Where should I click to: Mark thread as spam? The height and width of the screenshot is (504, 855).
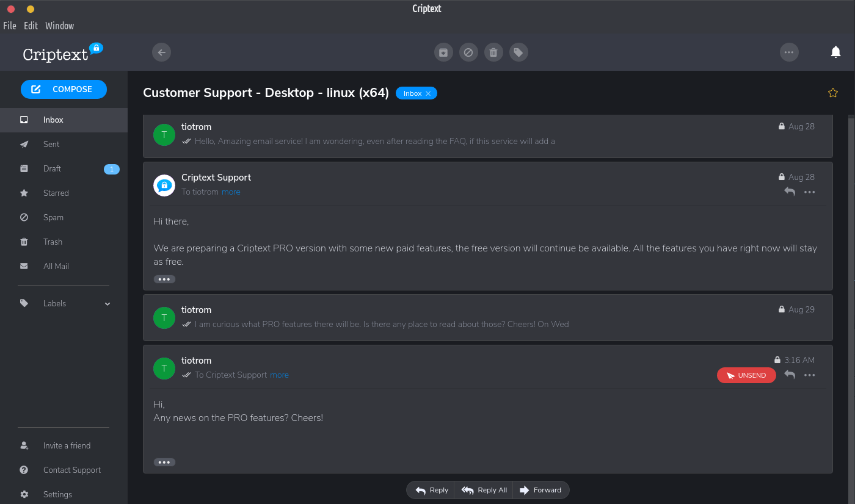(468, 52)
